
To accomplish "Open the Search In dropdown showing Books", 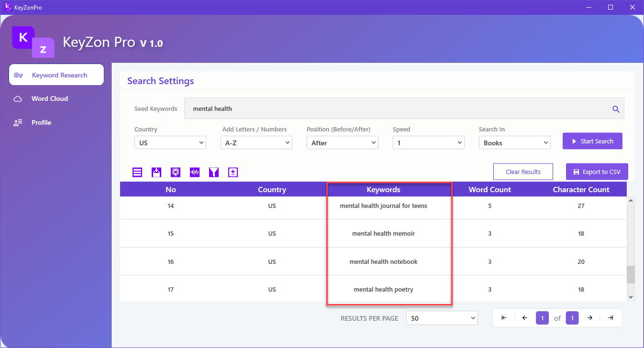I will pyautogui.click(x=514, y=143).
